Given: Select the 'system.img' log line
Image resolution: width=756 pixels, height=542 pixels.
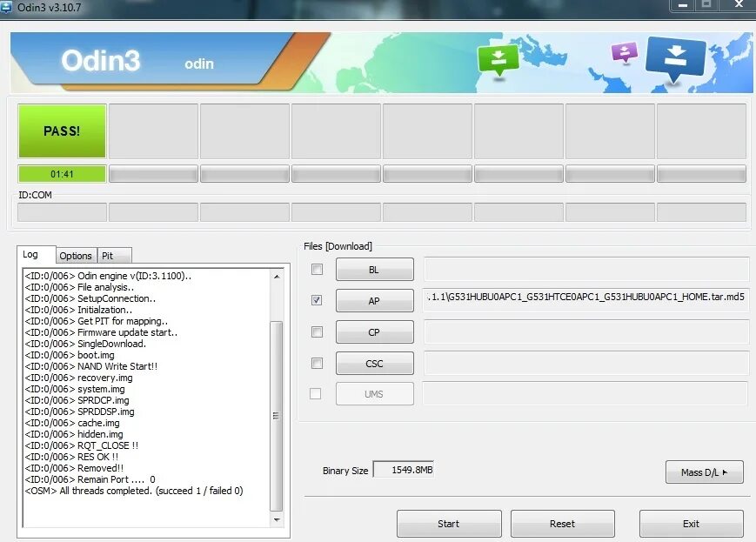Looking at the screenshot, I should (x=75, y=389).
